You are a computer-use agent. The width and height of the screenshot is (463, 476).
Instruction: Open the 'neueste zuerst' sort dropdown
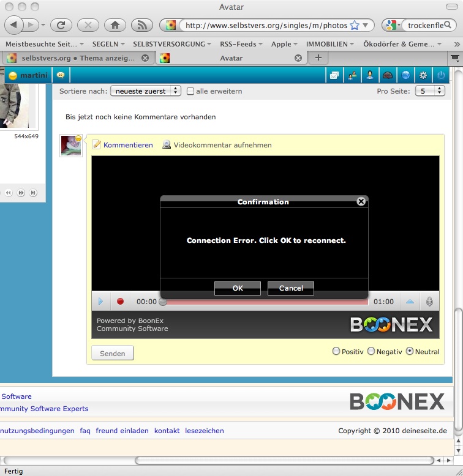pyautogui.click(x=145, y=91)
